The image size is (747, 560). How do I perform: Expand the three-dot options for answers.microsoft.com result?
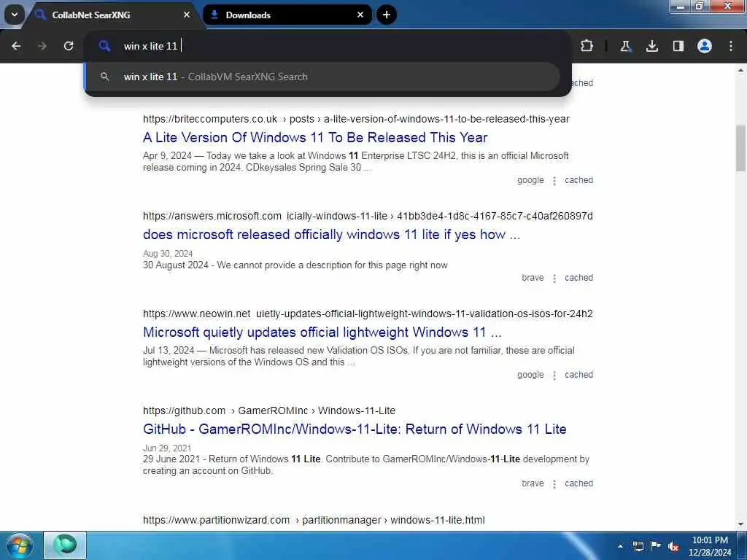554,279
